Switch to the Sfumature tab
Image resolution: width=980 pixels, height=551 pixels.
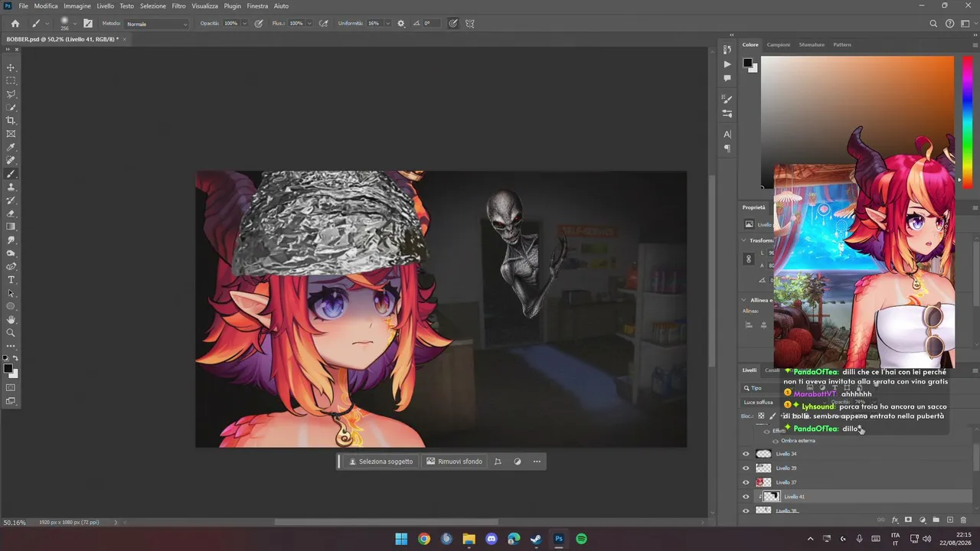[812, 44]
